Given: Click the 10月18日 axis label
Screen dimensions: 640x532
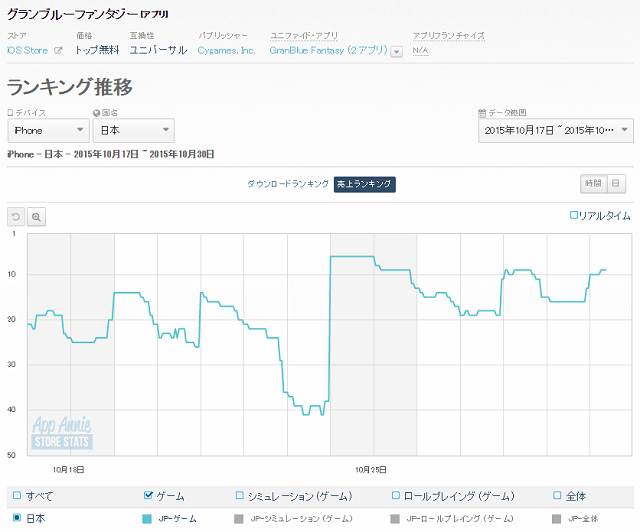Looking at the screenshot, I should tap(68, 470).
